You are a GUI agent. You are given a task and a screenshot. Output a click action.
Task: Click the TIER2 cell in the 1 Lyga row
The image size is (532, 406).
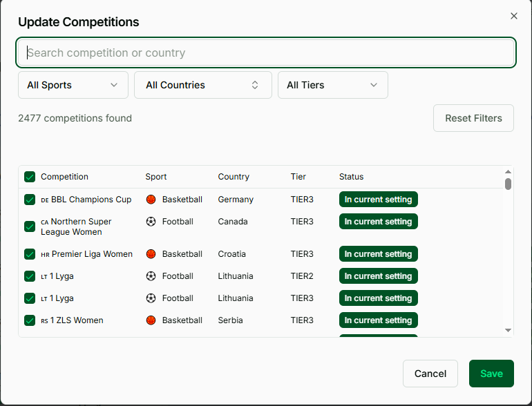(302, 276)
